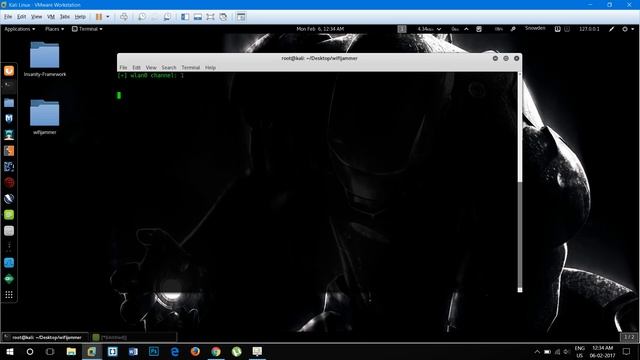Open terminal window Edit menu

point(136,67)
